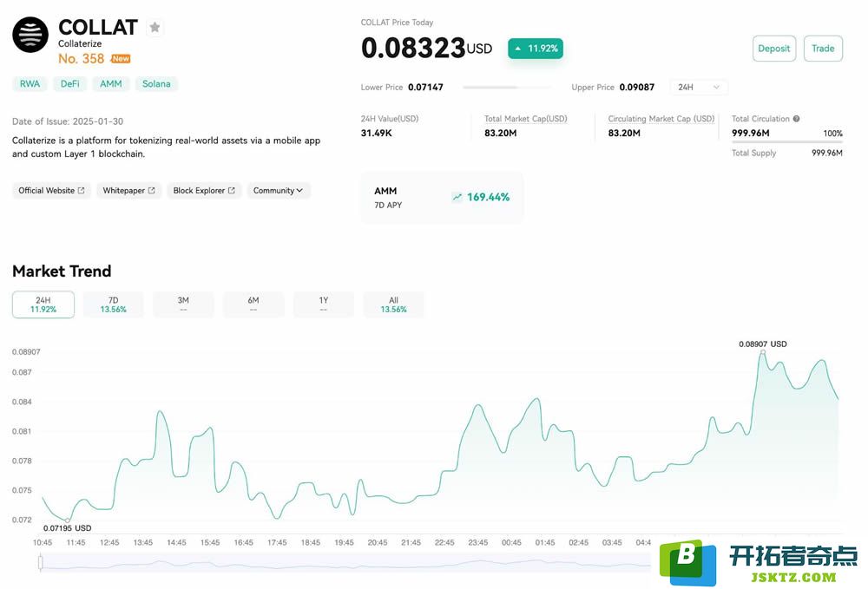868x589 pixels.
Task: Click the No. 358 rank text
Action: coord(82,59)
